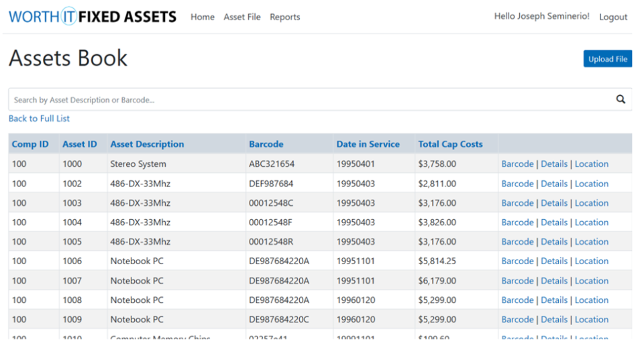The image size is (644, 354).
Task: Sort by Asset Description column header
Action: pyautogui.click(x=147, y=144)
